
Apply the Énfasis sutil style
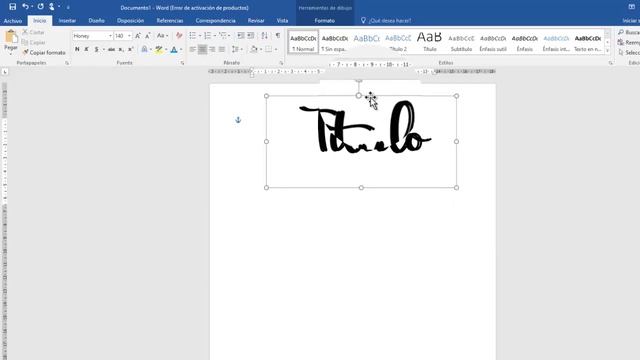tap(493, 42)
